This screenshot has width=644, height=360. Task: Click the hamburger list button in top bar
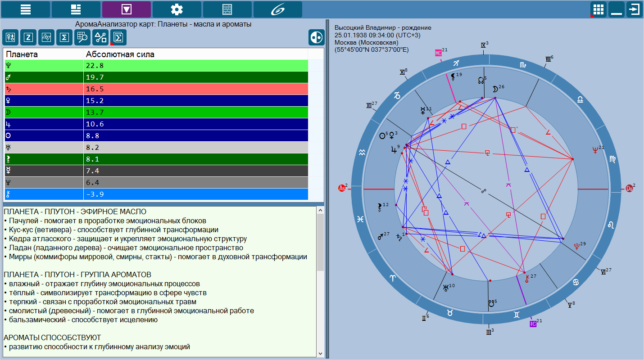tap(26, 9)
